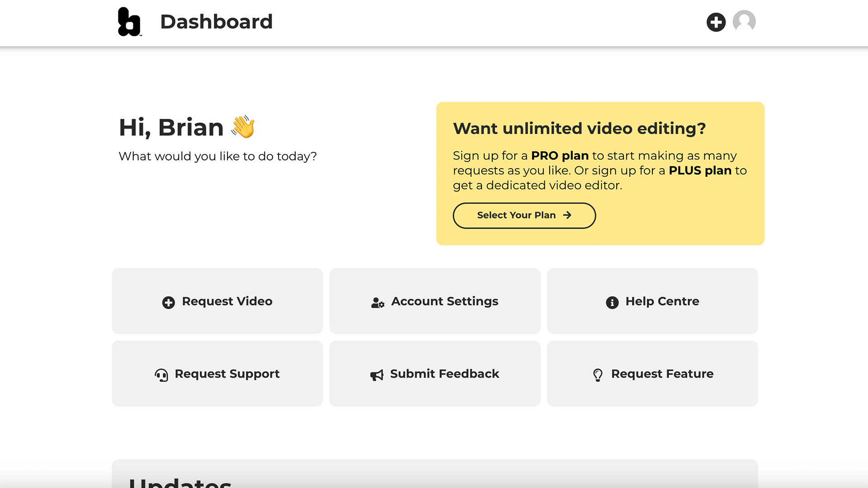Click the info icon beside Help Centre
The width and height of the screenshot is (868, 488).
coord(612,302)
